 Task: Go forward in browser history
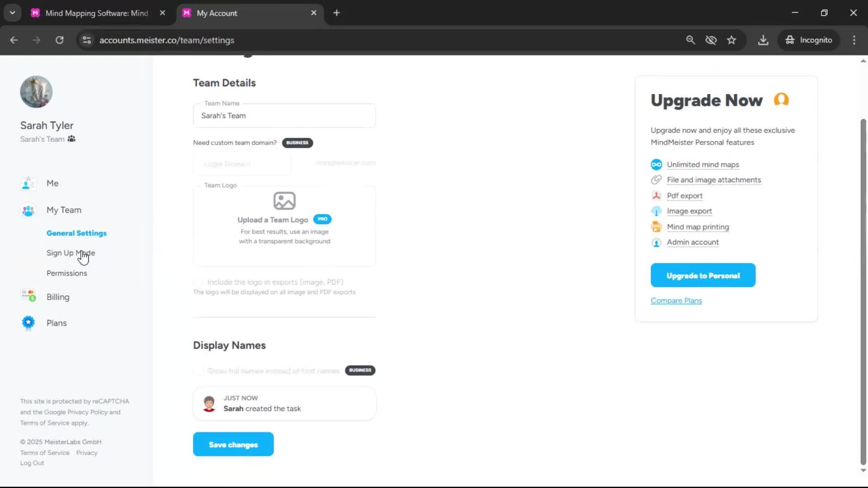(37, 40)
